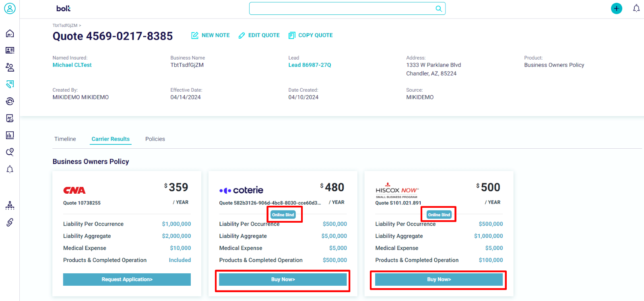This screenshot has height=301, width=644.
Task: Open the people/clients sidebar icon
Action: pyautogui.click(x=10, y=67)
